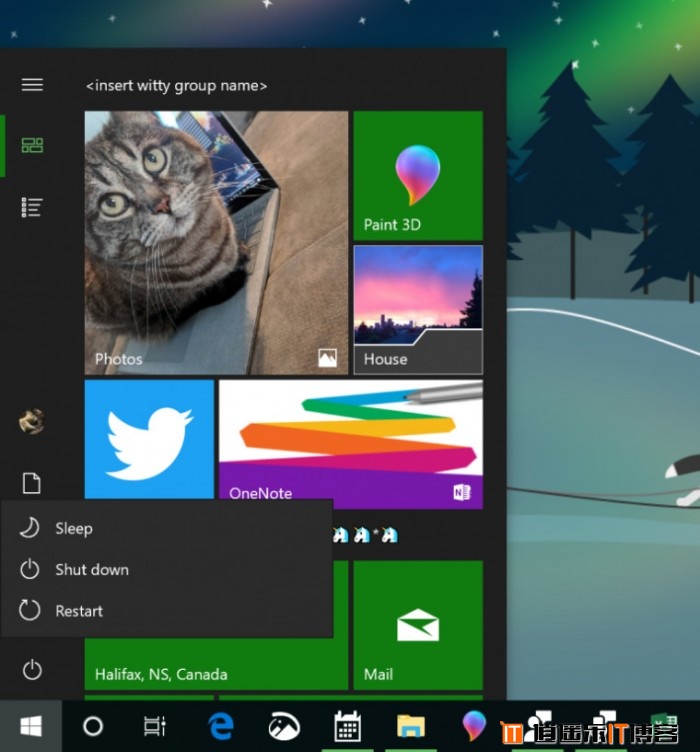Open Paint 3D from the taskbar
This screenshot has width=700, height=752.
pyautogui.click(x=474, y=726)
